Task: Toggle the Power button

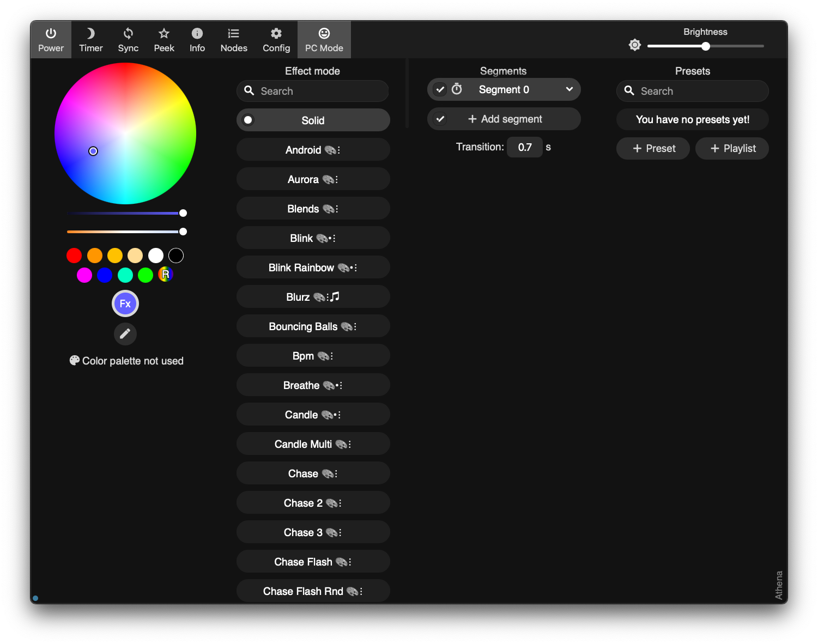Action: click(x=51, y=40)
